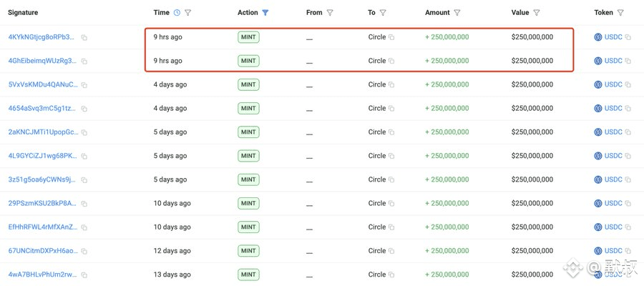This screenshot has height=286, width=644.
Task: Open the Token column filter
Action: tap(620, 13)
